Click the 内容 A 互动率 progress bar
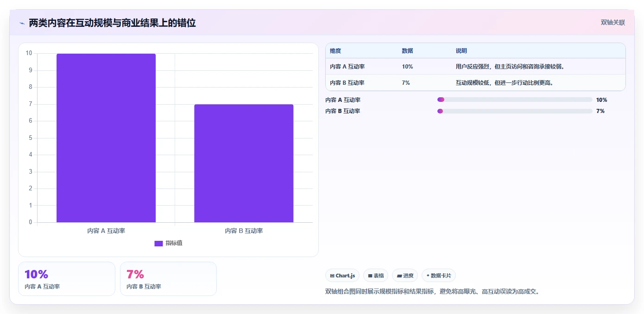 tap(515, 100)
